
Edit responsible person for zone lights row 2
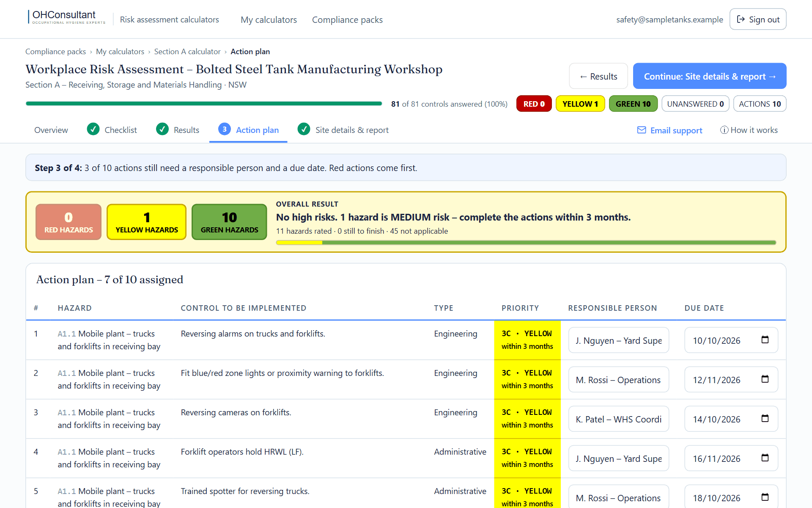(619, 379)
